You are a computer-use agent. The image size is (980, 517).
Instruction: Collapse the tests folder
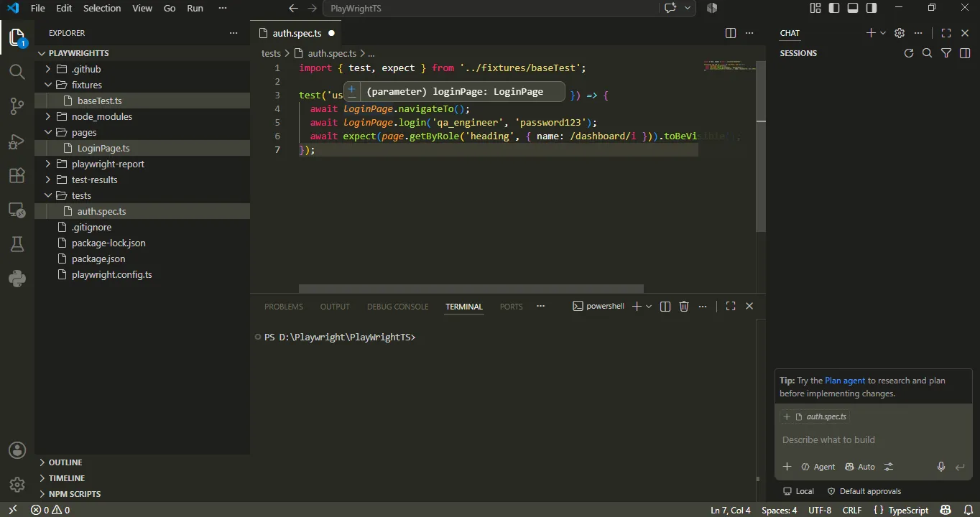point(48,195)
